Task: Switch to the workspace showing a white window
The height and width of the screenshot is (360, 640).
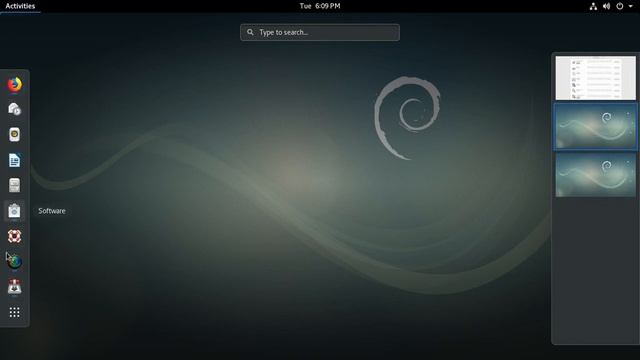Action: pyautogui.click(x=596, y=78)
